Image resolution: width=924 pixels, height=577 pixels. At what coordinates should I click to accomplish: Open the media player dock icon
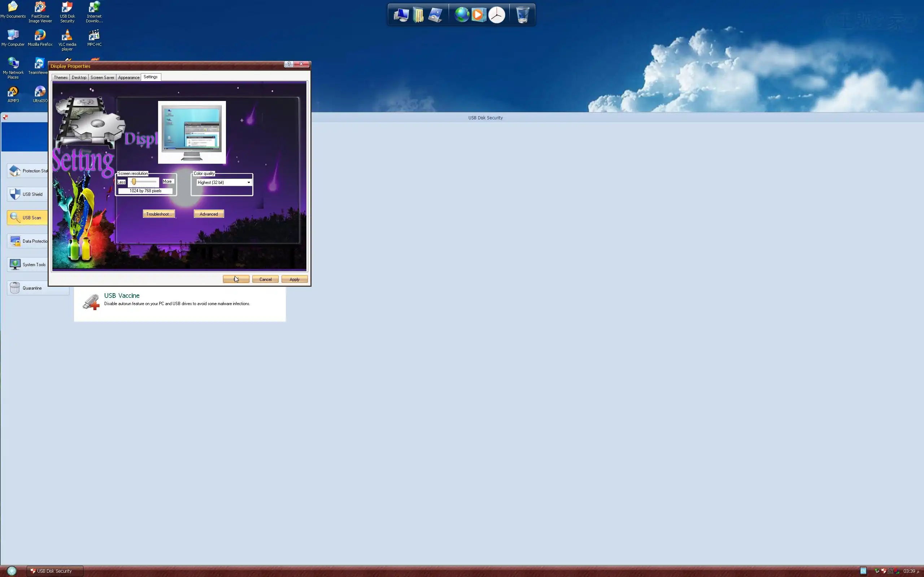point(478,15)
